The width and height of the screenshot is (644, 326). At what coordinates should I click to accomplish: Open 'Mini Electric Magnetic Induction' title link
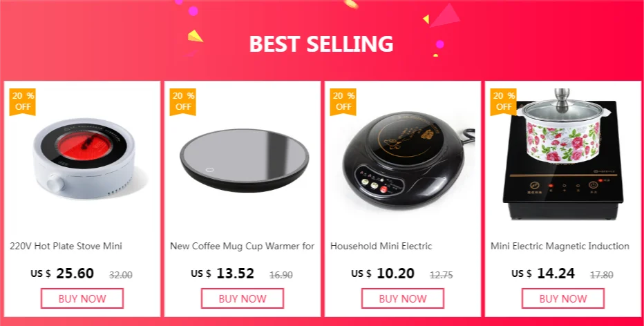(560, 247)
